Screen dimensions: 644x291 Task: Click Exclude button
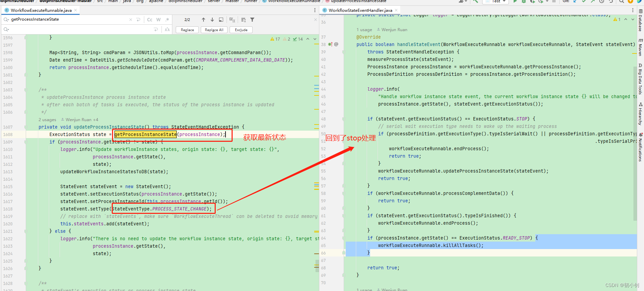241,30
